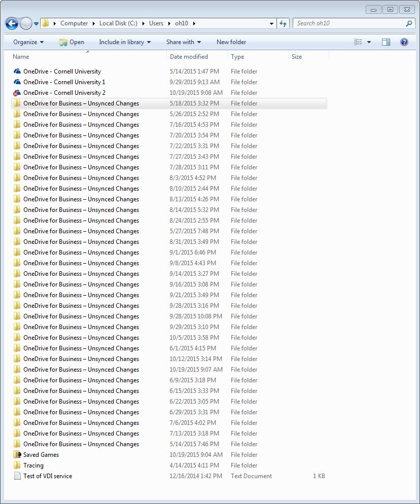Viewport: 420px width, 504px height.
Task: Select folder icon dated 7/20/2015 3:54 PM
Action: [17, 135]
